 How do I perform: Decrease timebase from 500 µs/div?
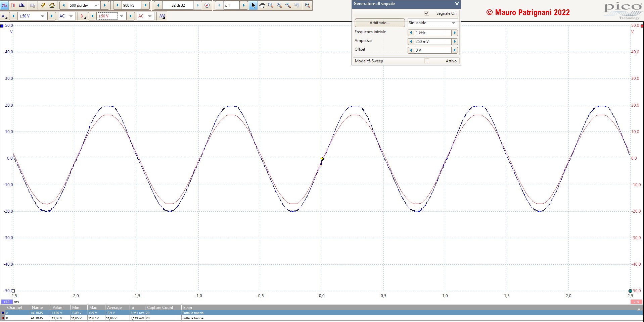pos(64,5)
